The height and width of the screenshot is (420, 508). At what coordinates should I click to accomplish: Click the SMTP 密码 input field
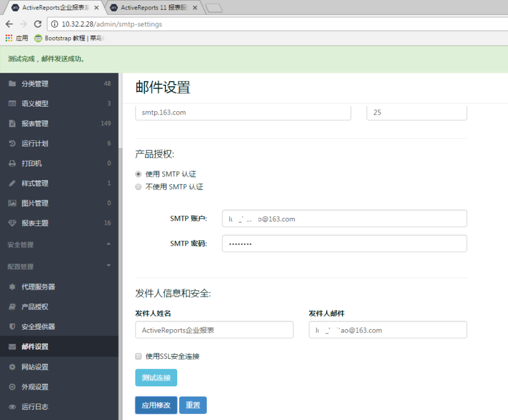click(x=344, y=243)
